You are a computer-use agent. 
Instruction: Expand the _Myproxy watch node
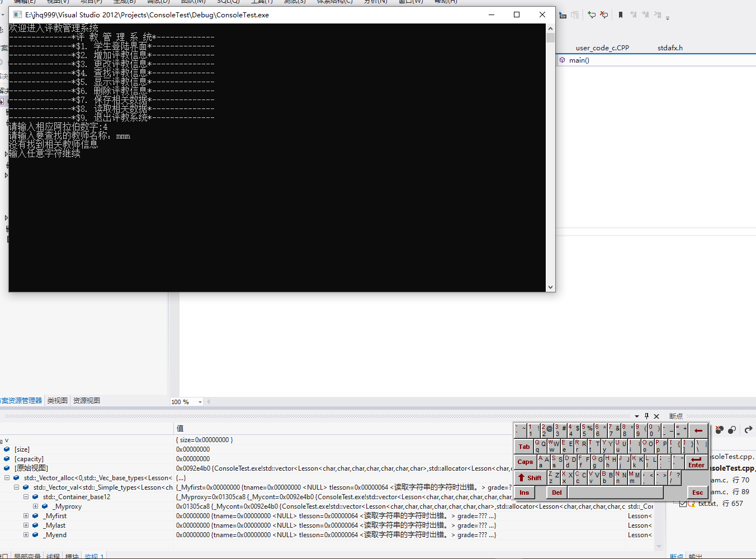click(35, 506)
